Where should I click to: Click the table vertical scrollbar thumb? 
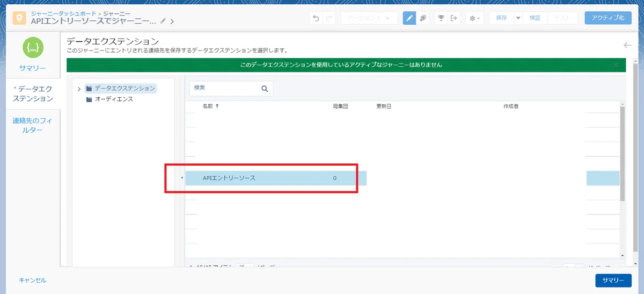[x=623, y=153]
